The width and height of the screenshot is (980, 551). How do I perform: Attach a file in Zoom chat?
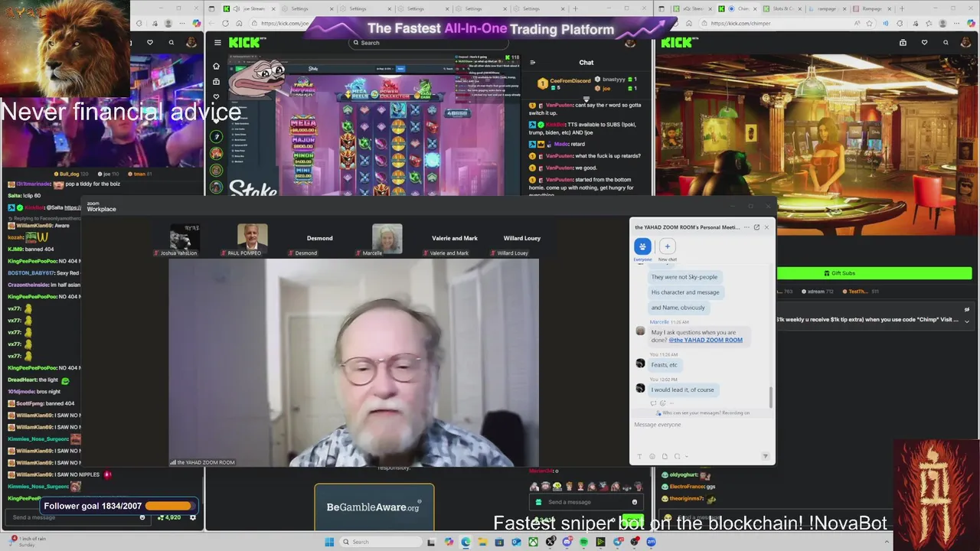click(665, 456)
